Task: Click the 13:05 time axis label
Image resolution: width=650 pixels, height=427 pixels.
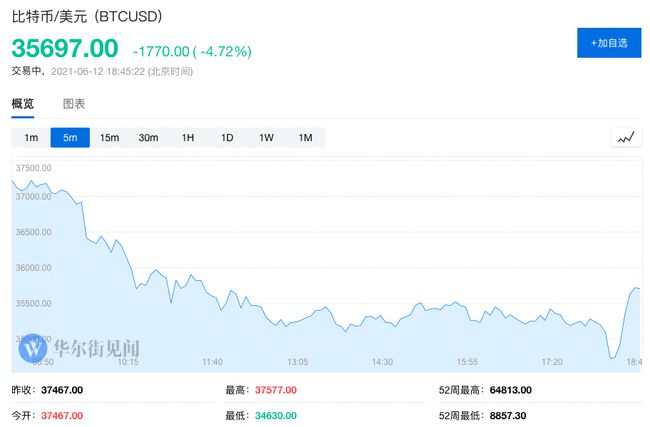Action: tap(297, 361)
